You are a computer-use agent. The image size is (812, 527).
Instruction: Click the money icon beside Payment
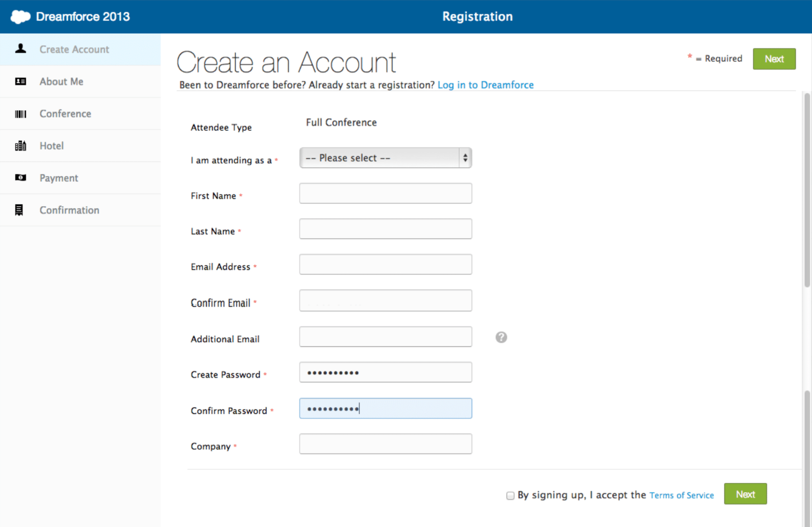[x=20, y=178]
